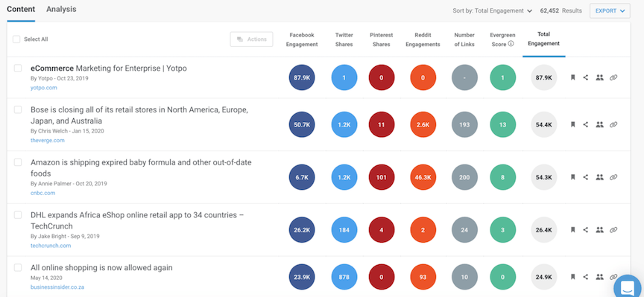Sort by Pinterest Shares column header
The width and height of the screenshot is (644, 297).
(x=381, y=39)
